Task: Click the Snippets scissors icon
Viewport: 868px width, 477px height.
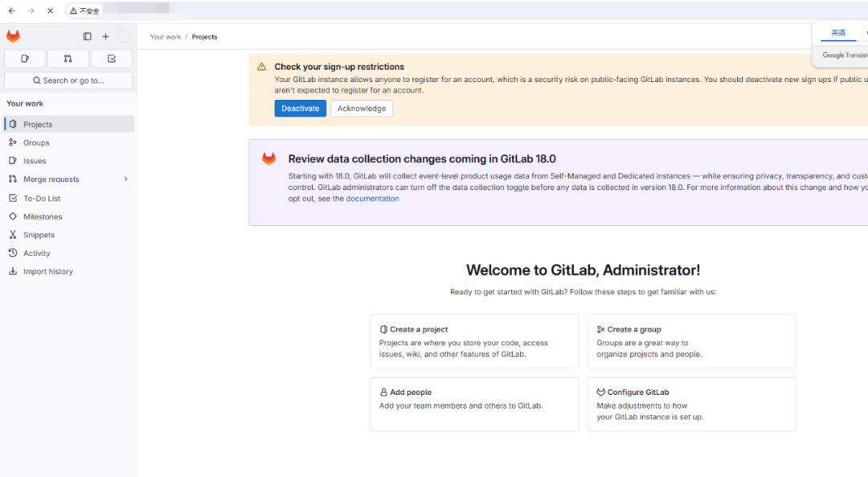Action: coord(13,234)
